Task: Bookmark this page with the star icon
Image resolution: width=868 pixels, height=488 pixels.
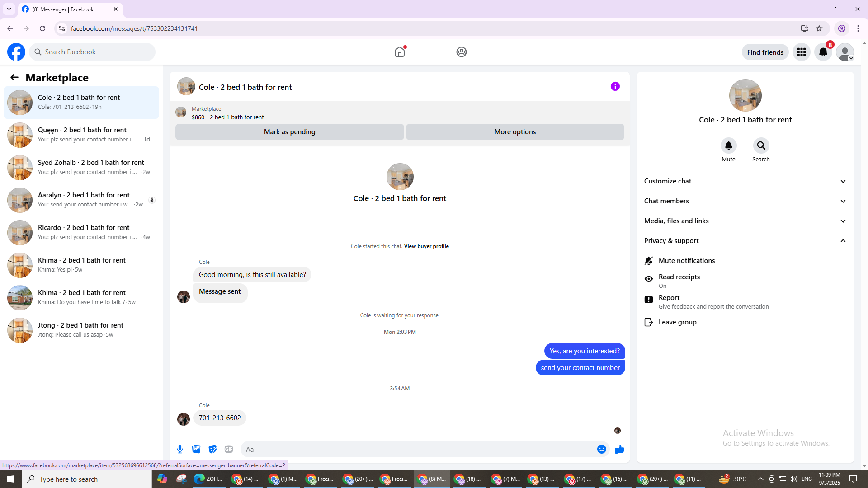Action: pyautogui.click(x=819, y=28)
